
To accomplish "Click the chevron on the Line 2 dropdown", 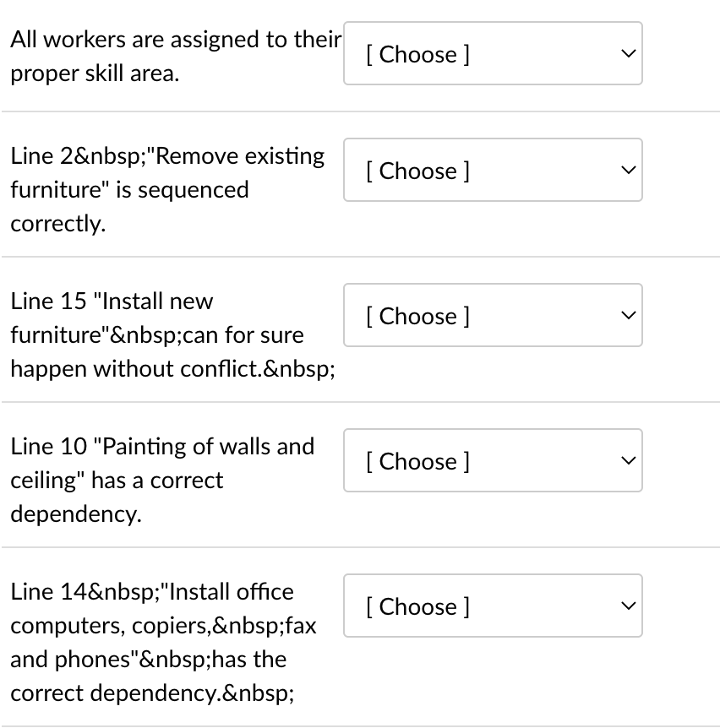I will [x=627, y=170].
